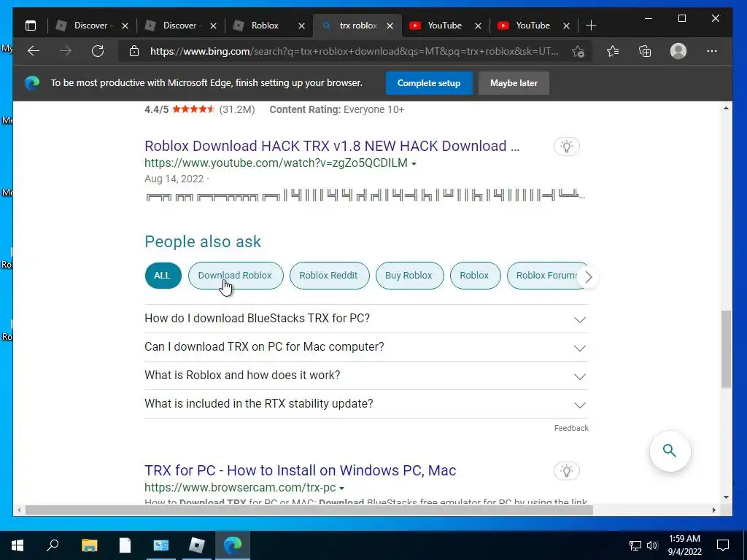View site info padlock icon
Screen dimensions: 747x560
point(134,51)
